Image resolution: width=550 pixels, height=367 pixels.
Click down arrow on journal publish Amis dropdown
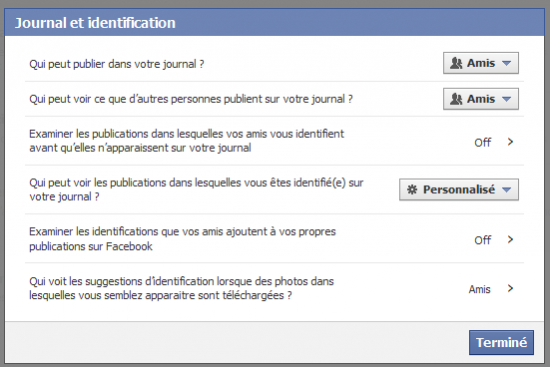click(506, 64)
